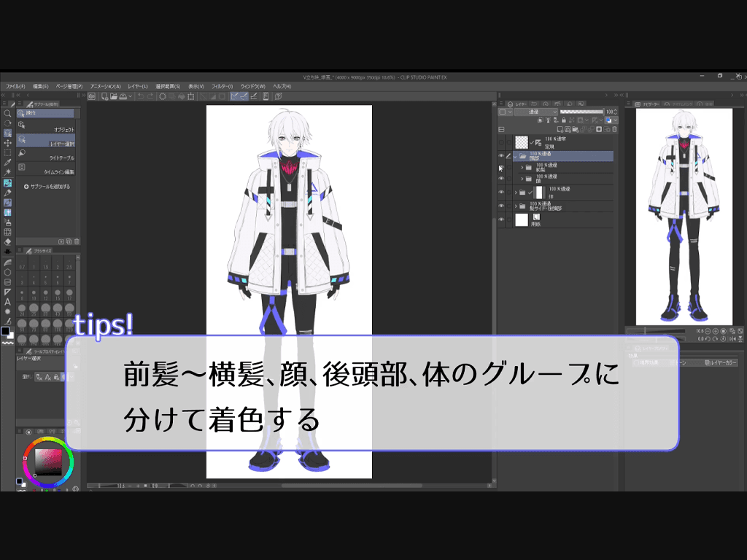Collapse the selected 頭部 folder

point(514,157)
